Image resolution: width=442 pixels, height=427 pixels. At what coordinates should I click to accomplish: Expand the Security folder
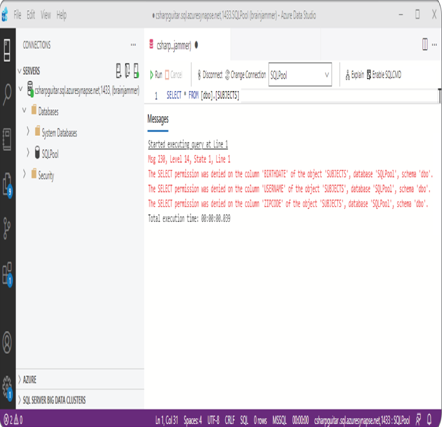[24, 174]
